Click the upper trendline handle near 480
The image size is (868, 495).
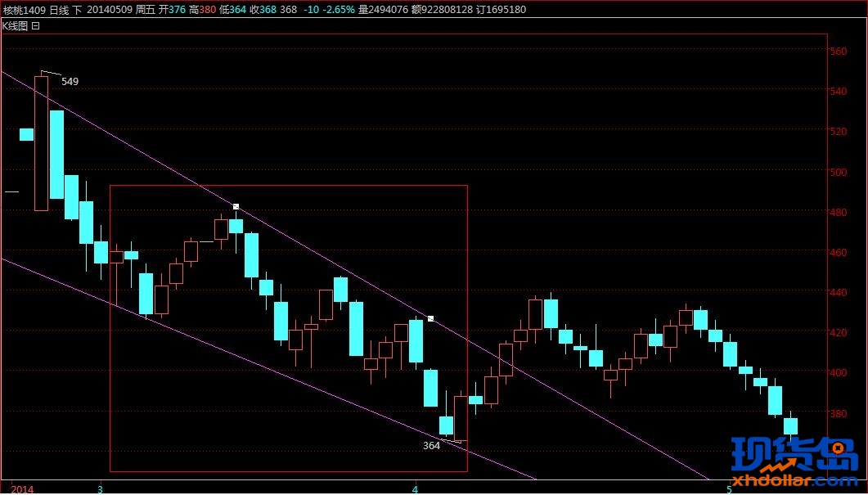click(236, 206)
